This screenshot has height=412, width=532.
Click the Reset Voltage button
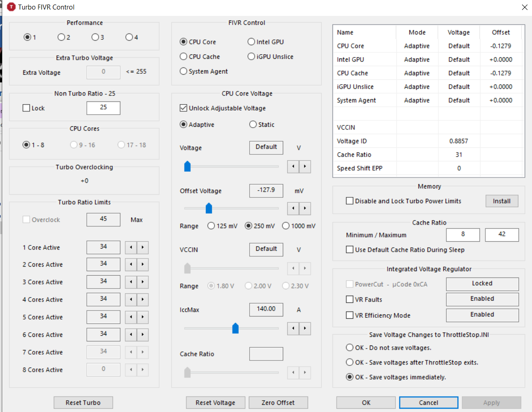(x=215, y=402)
